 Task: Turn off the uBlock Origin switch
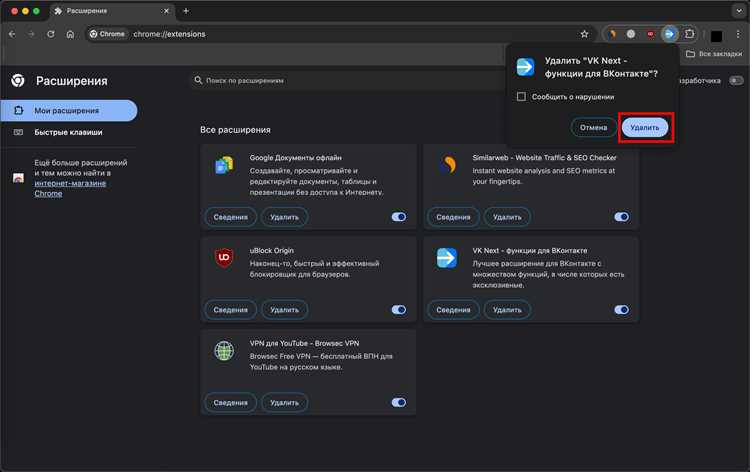click(398, 310)
